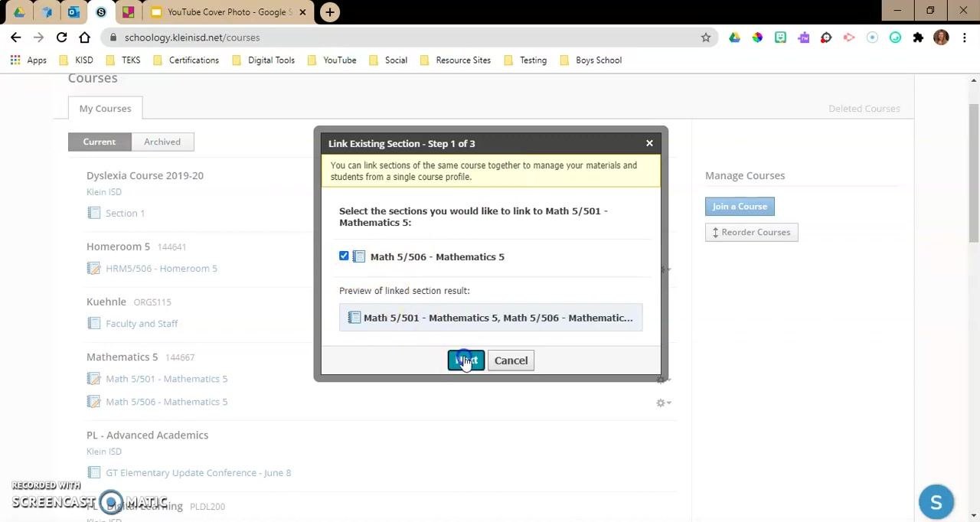980x522 pixels.
Task: Go to the browser home page
Action: coord(85,38)
